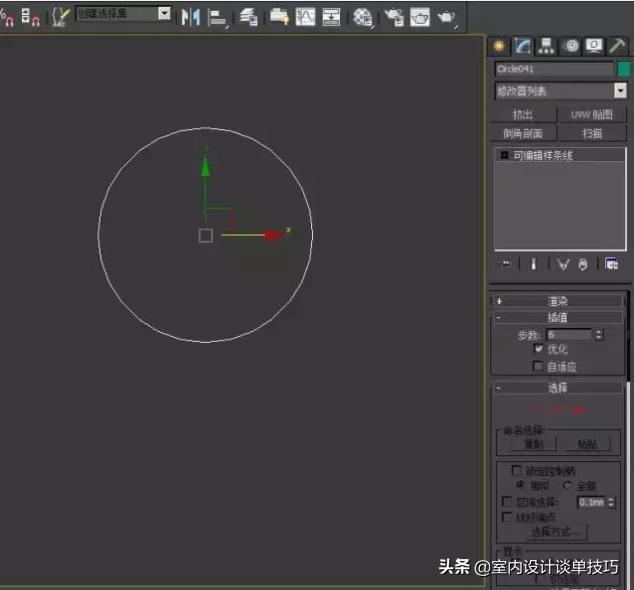
Task: Click the 选择方式... button
Action: (x=557, y=532)
